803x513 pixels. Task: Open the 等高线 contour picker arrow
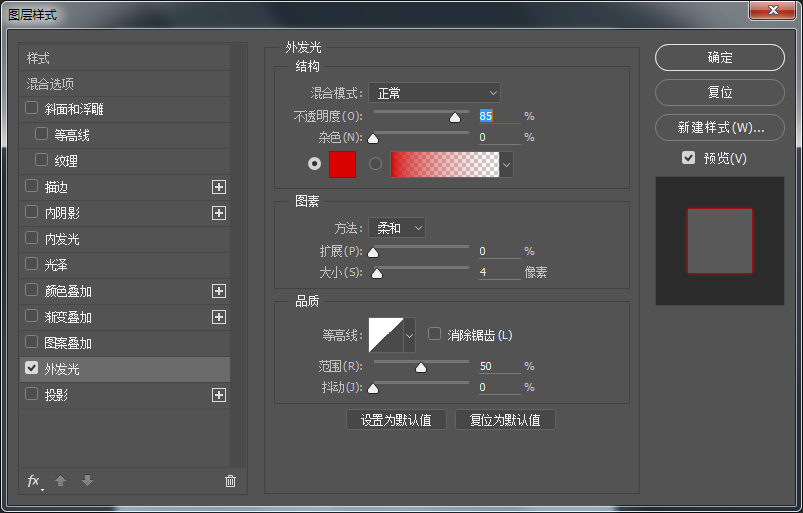409,336
